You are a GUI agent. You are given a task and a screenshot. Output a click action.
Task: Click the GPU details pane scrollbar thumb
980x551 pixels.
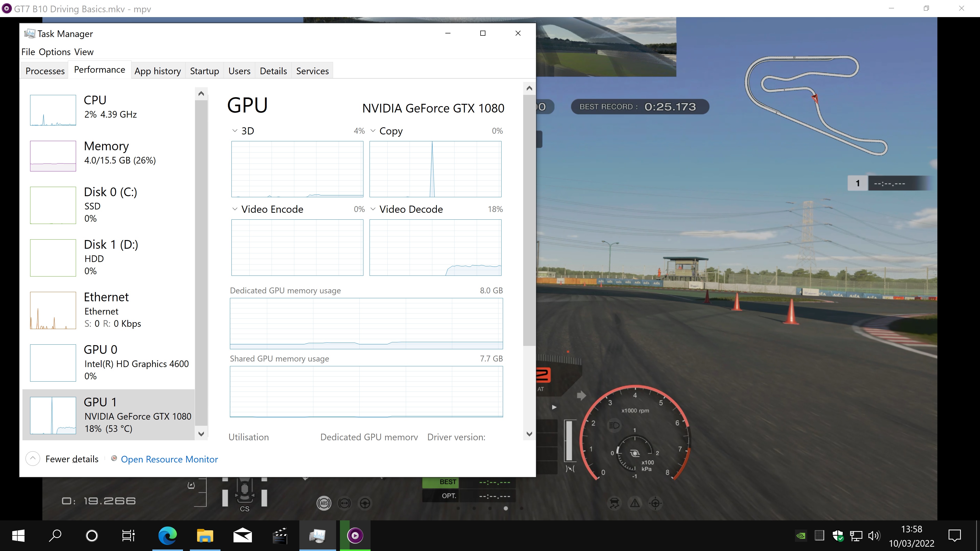(529, 221)
